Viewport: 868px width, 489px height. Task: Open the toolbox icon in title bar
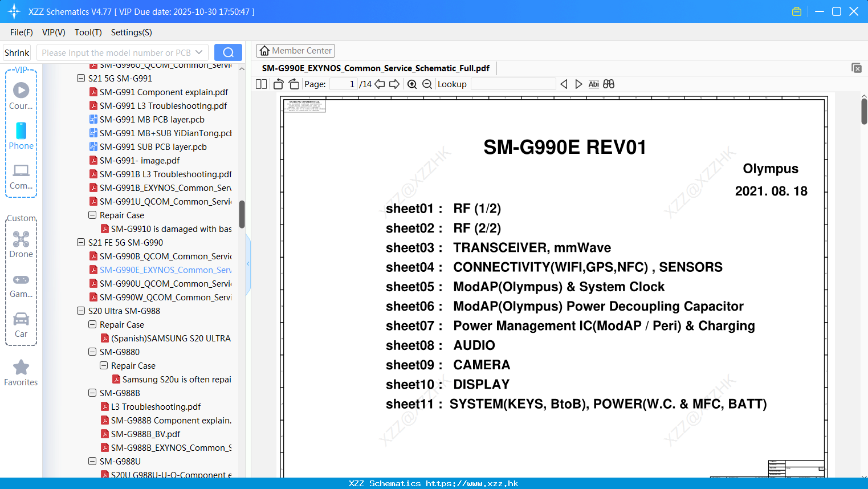797,11
